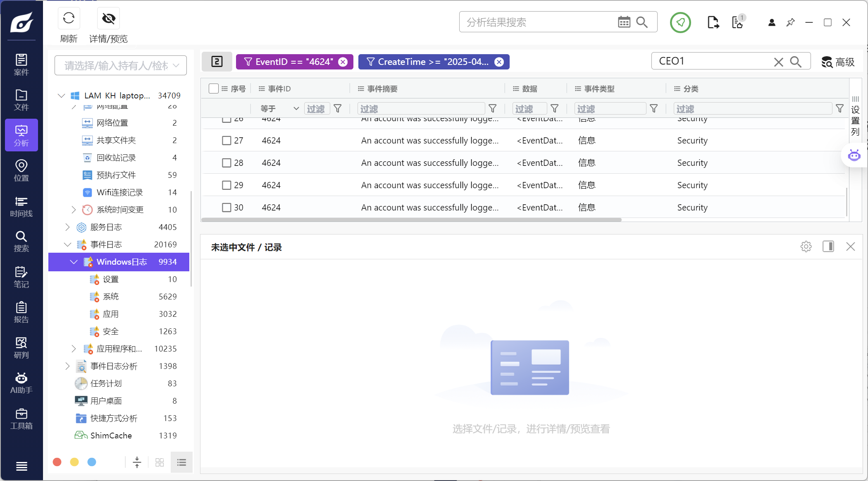868x481 pixels.
Task: Click the calendar icon in the search bar
Action: coord(624,22)
